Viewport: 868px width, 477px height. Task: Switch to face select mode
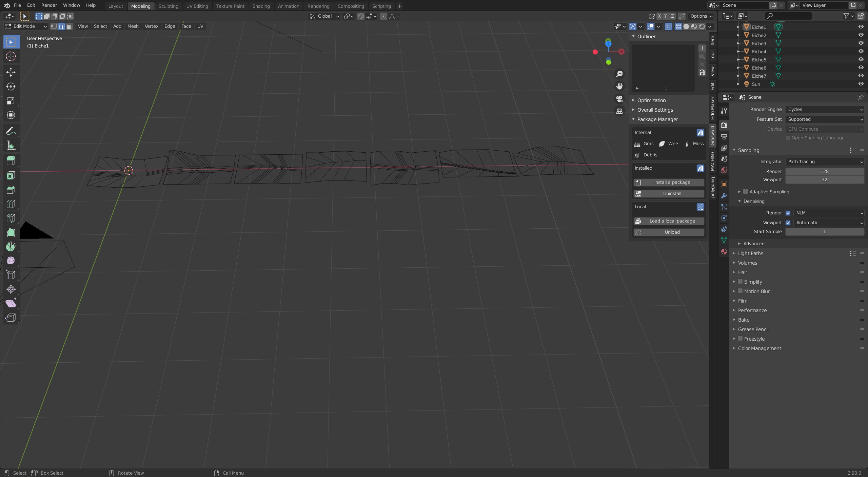coord(70,26)
